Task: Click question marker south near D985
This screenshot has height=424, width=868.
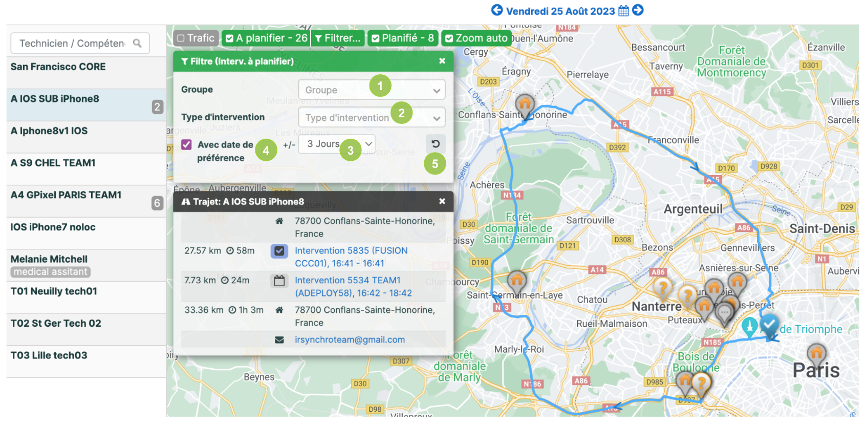Action: point(702,384)
